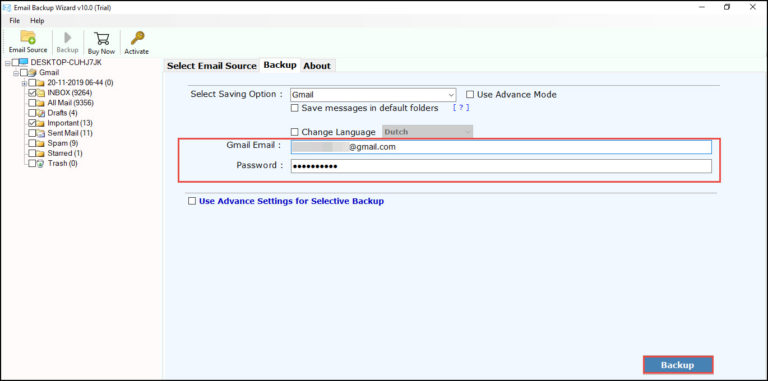The height and width of the screenshot is (381, 768).
Task: Check the Trash (0) checkbox
Action: pos(32,164)
